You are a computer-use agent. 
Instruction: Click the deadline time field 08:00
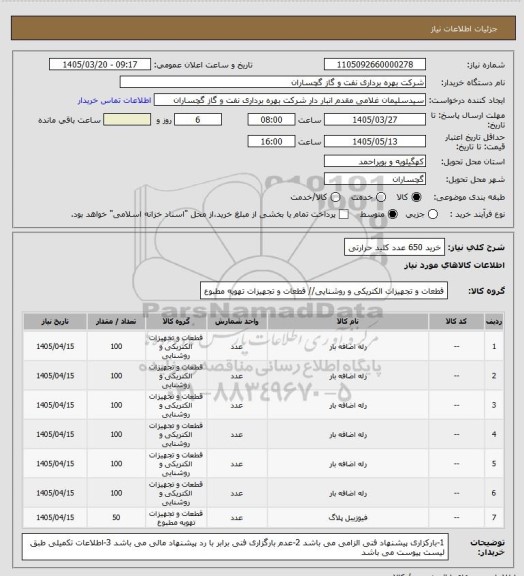272,120
